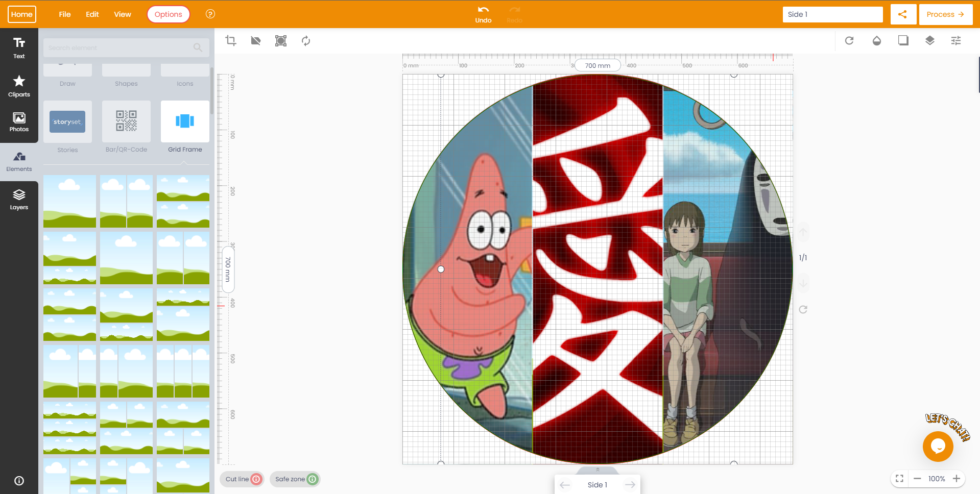Click the 1/1 page indicator

click(x=803, y=258)
